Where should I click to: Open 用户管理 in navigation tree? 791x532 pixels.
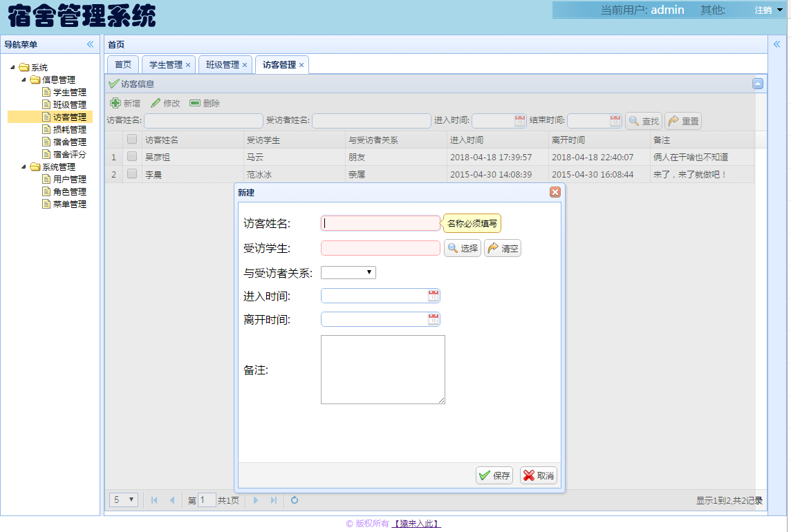click(70, 179)
